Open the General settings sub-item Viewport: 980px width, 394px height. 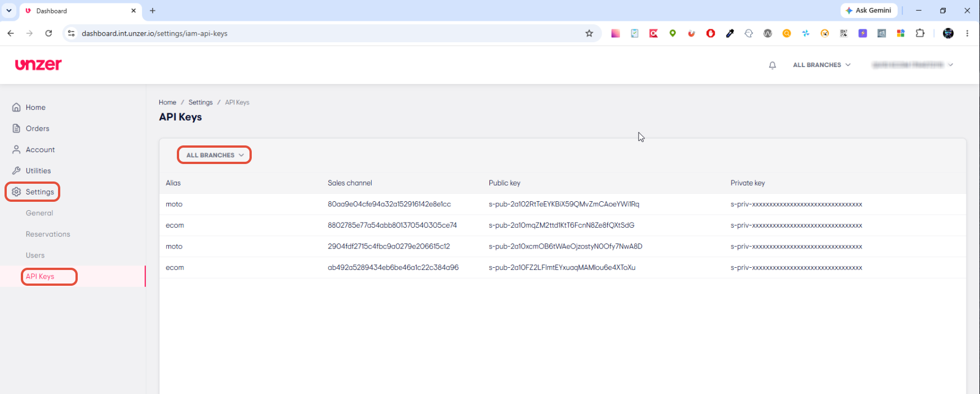coord(39,213)
